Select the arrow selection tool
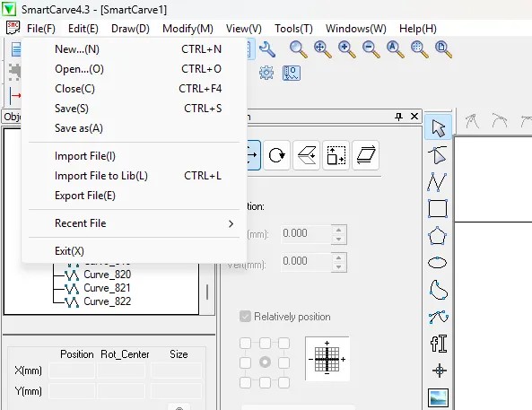This screenshot has height=410, width=532. coord(438,127)
